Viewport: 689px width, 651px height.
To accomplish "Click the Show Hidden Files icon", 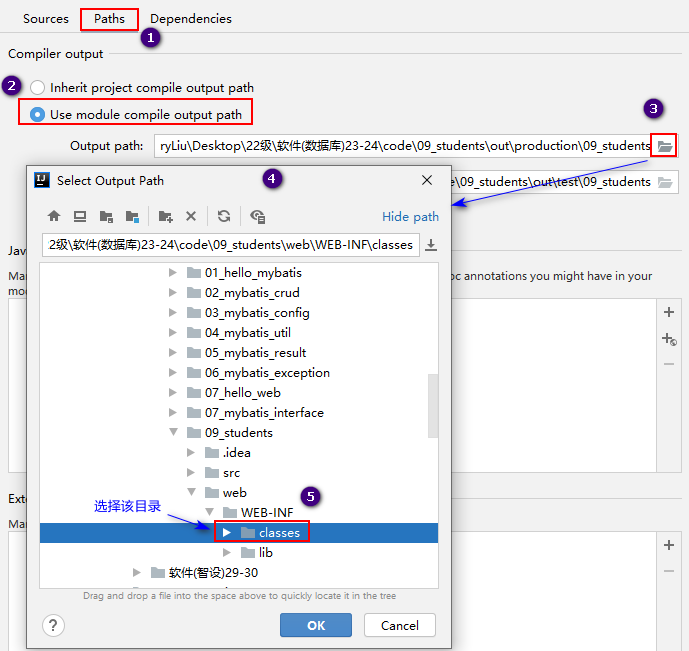I will 257,216.
